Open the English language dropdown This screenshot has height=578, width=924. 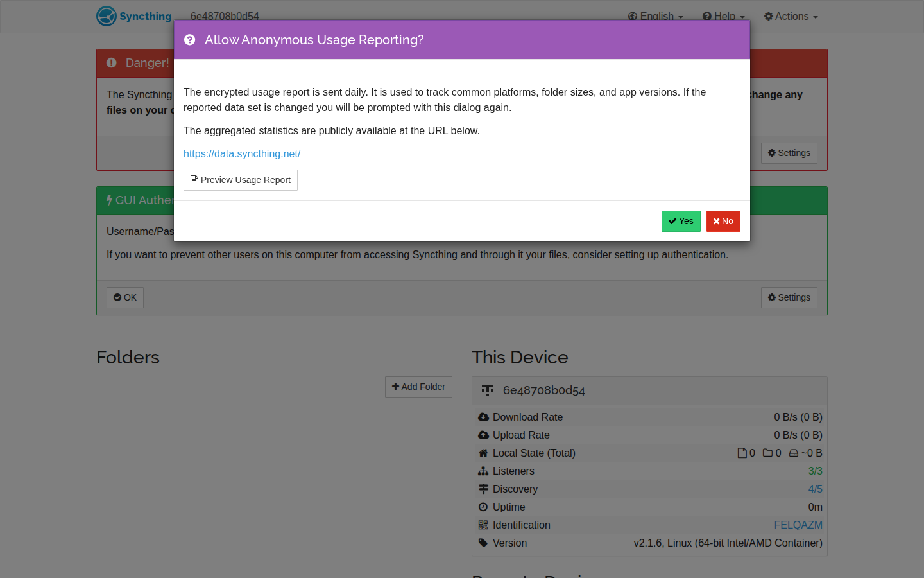(655, 17)
